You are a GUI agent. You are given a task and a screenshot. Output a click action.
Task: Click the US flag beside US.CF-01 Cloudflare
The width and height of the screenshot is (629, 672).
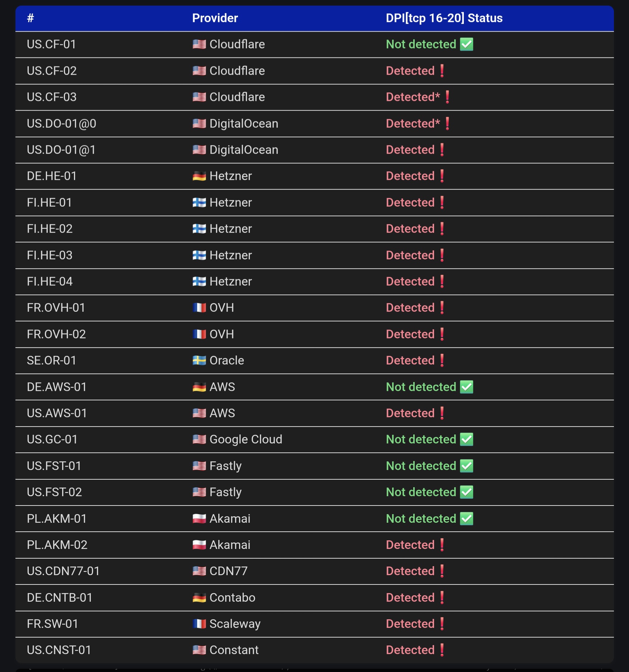199,44
